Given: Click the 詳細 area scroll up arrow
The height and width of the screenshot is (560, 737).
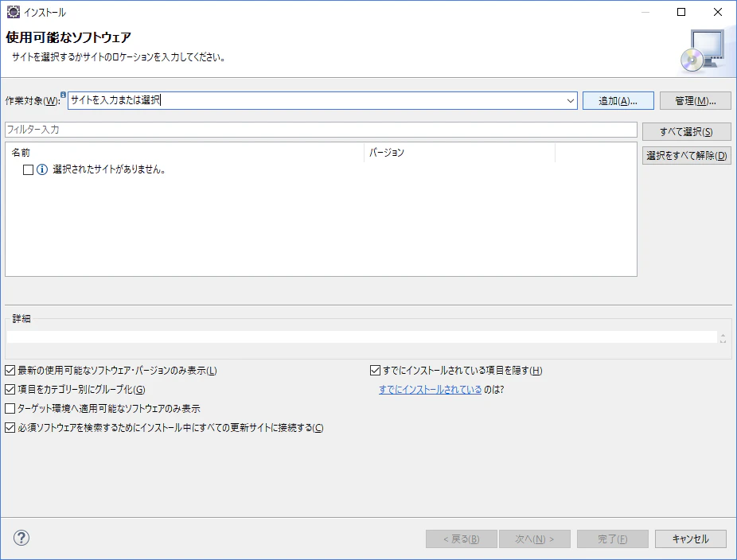Looking at the screenshot, I should click(x=723, y=335).
